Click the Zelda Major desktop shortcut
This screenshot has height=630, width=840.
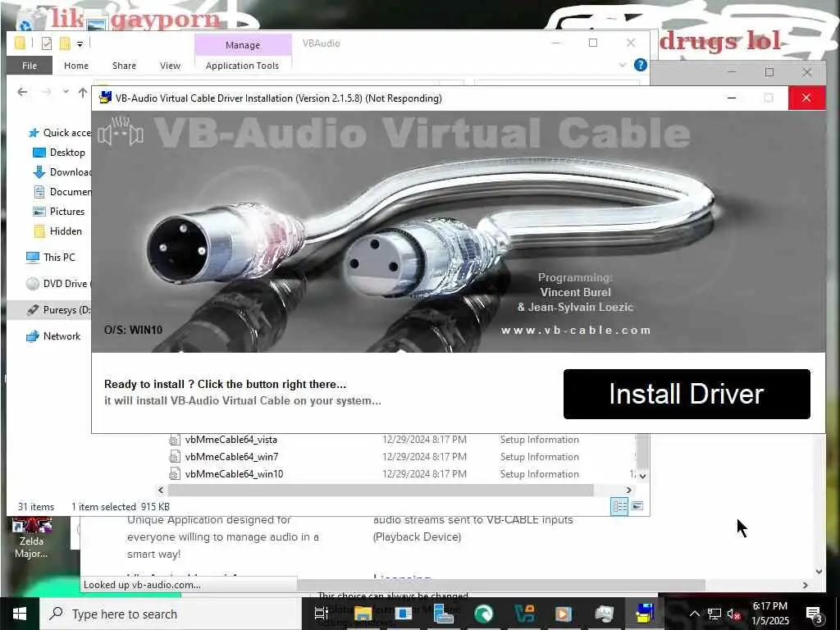click(31, 538)
